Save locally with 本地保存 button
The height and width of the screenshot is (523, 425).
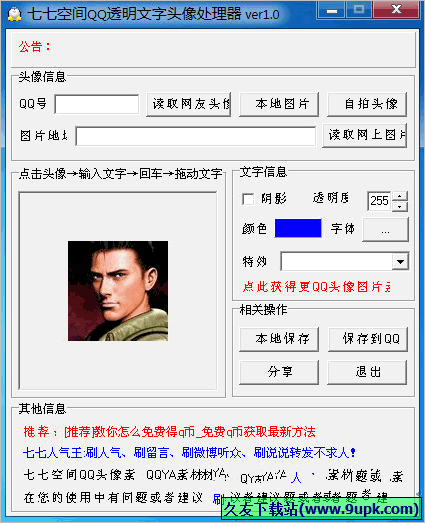[279, 339]
